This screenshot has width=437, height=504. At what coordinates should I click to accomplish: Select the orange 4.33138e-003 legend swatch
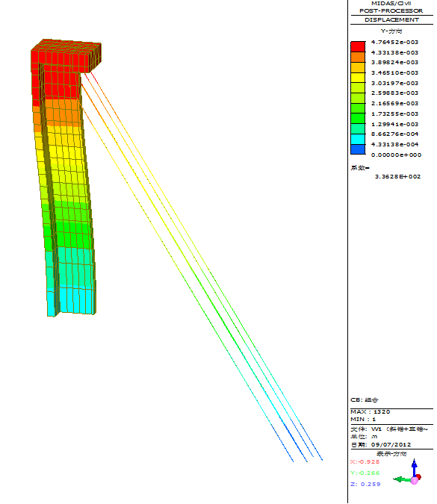tap(358, 57)
